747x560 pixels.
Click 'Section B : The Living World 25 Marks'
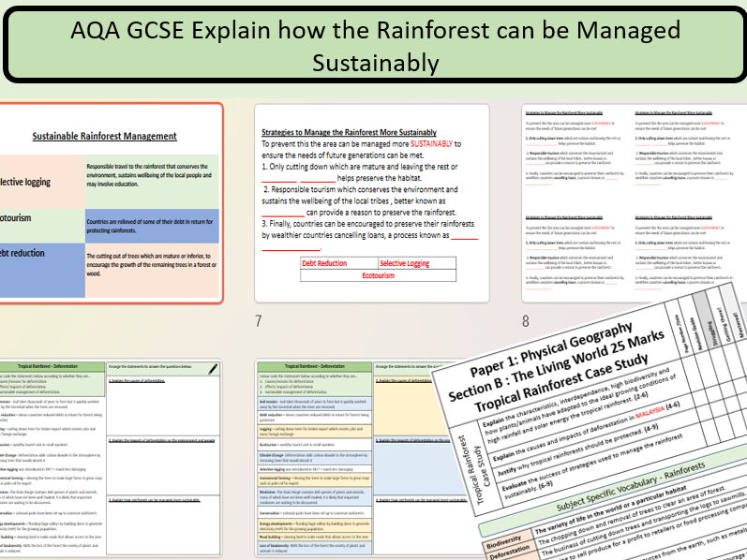[556, 366]
